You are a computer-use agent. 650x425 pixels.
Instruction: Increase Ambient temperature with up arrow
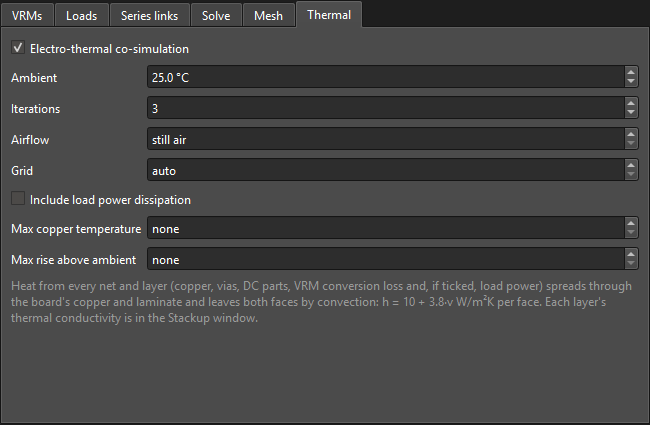631,72
